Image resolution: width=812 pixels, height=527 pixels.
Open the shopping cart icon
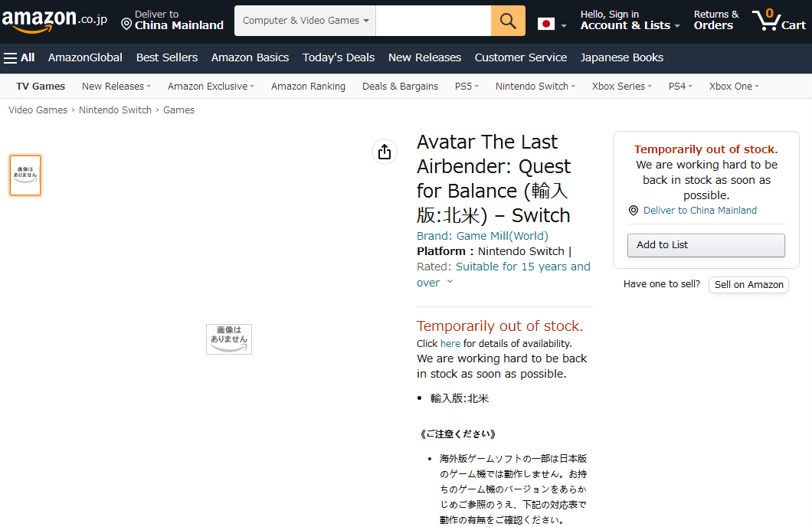[779, 21]
